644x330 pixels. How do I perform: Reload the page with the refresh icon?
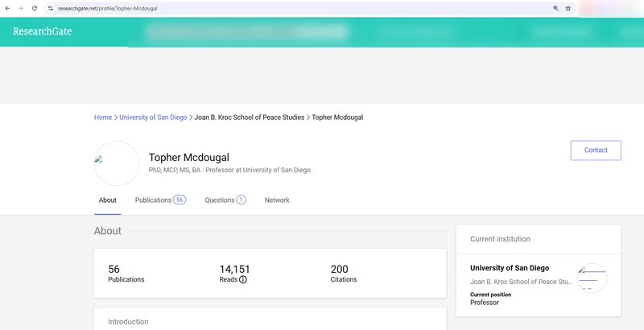tap(35, 8)
